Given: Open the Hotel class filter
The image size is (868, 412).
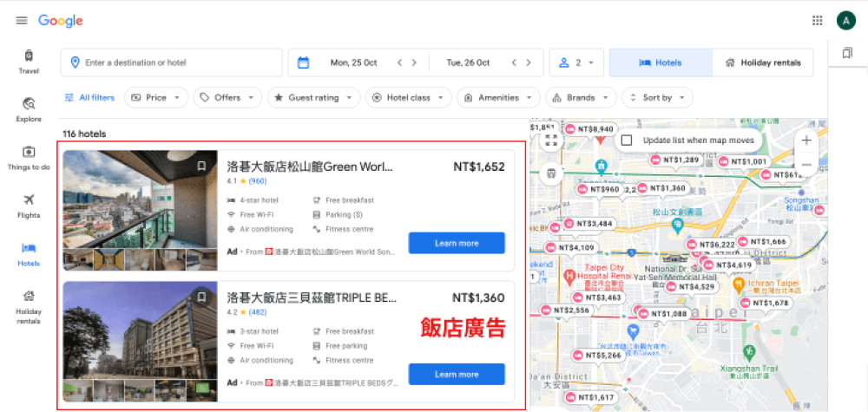Looking at the screenshot, I should coord(409,97).
